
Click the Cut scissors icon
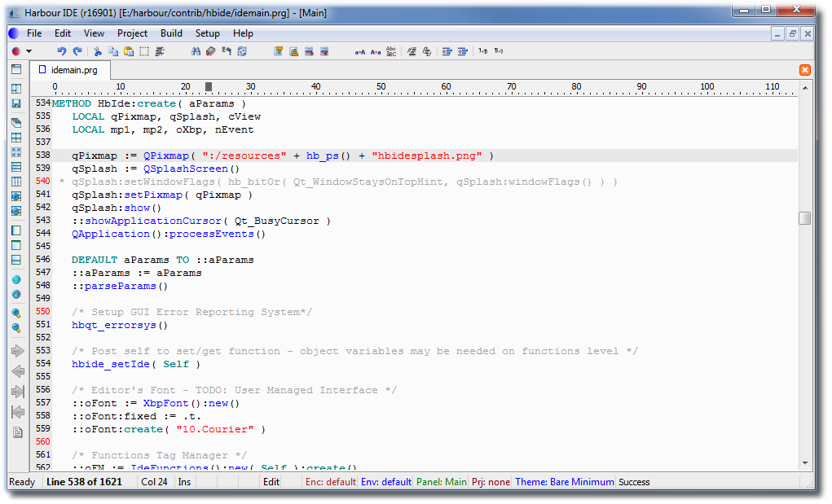tap(98, 51)
